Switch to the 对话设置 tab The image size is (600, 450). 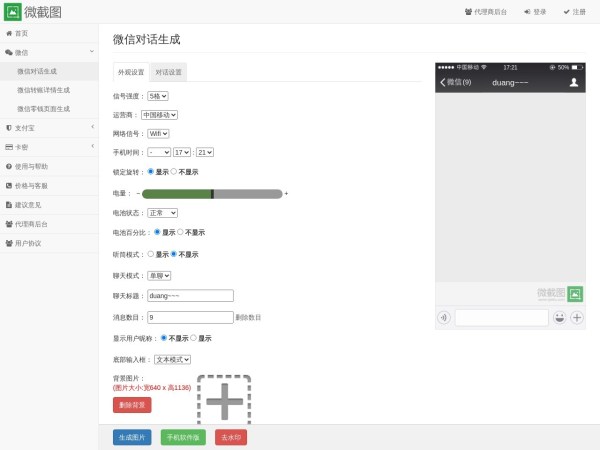(168, 72)
